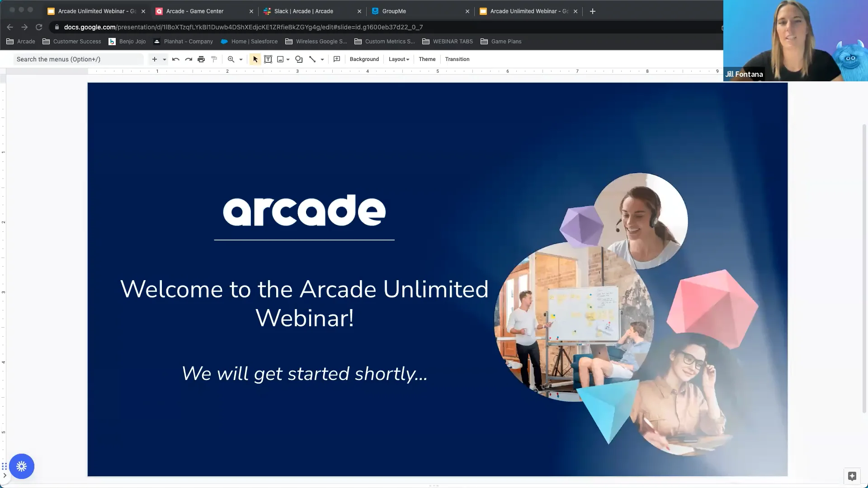Click the Zoom tool in the toolbar
This screenshot has height=488, width=868.
[231, 59]
